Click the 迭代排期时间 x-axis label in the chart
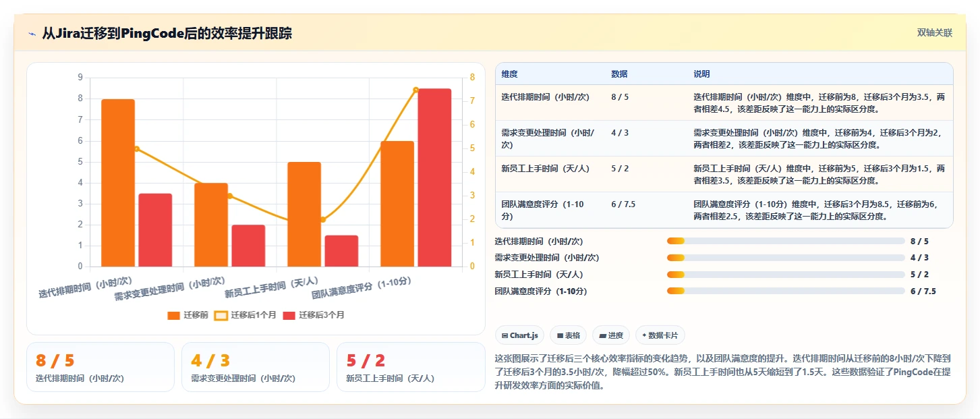The image size is (980, 419). tap(85, 287)
